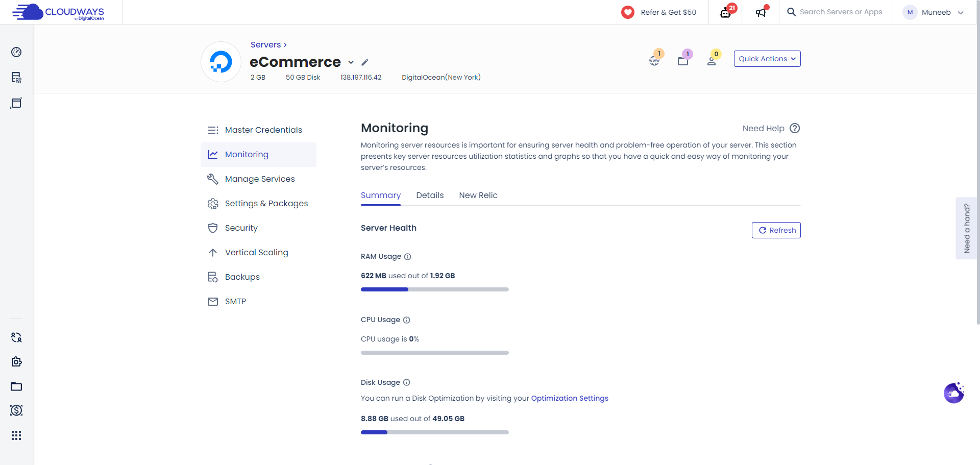Click the pencil icon to rename eCommerce server
This screenshot has width=980, height=465.
(365, 62)
